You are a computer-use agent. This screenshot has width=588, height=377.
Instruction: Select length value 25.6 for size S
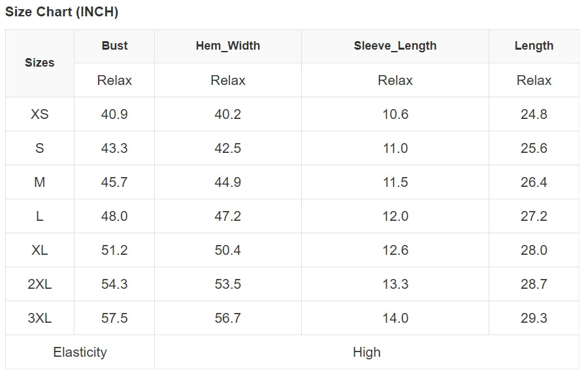click(534, 148)
